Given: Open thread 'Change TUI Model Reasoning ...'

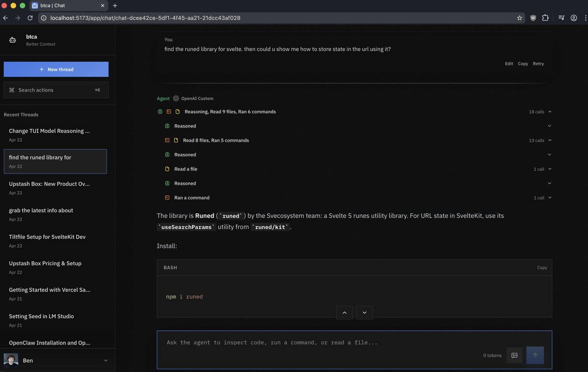Looking at the screenshot, I should tap(55, 135).
